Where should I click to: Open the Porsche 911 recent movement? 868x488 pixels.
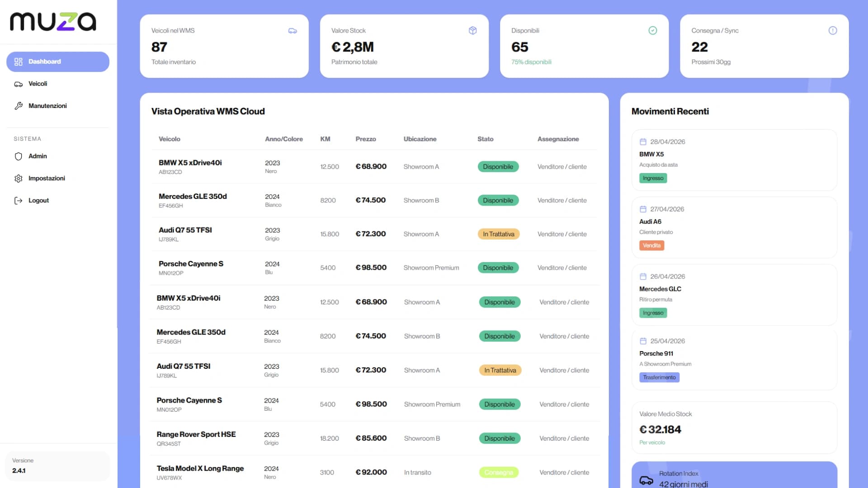734,359
